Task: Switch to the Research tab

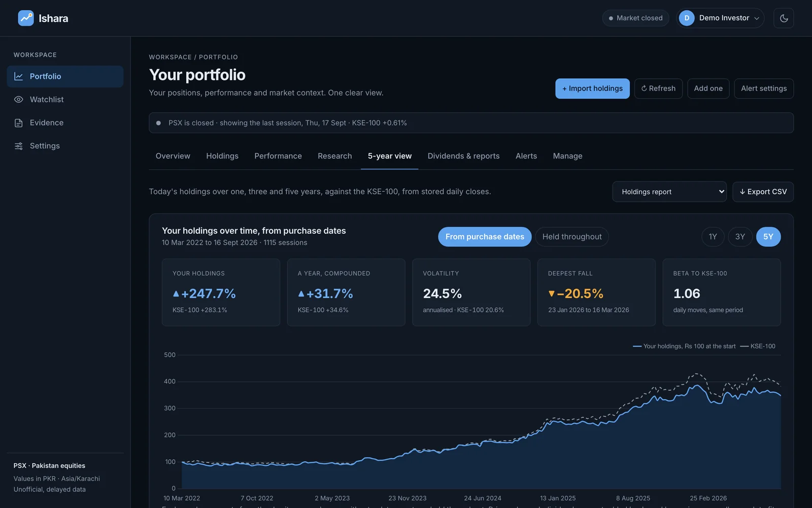Action: (x=335, y=156)
